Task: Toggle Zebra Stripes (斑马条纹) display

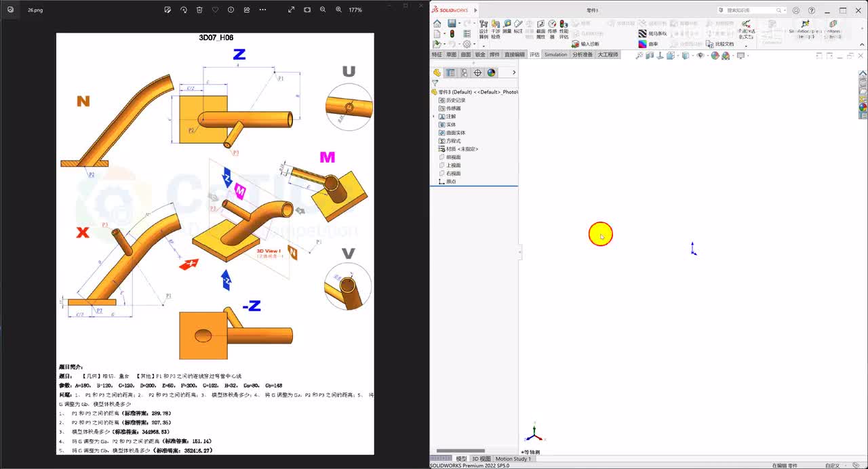Action: point(652,33)
